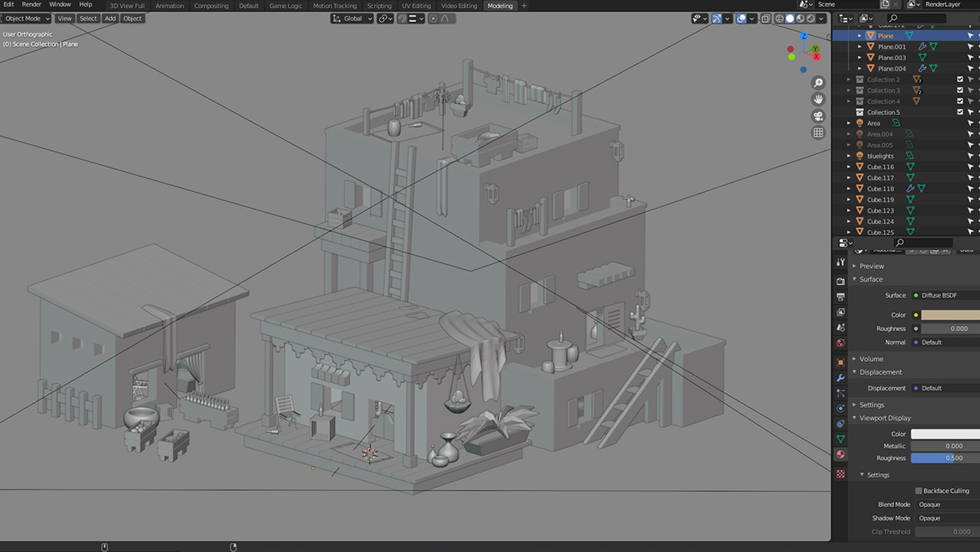Toggle X-Ray mode in the viewport header

coord(766,18)
